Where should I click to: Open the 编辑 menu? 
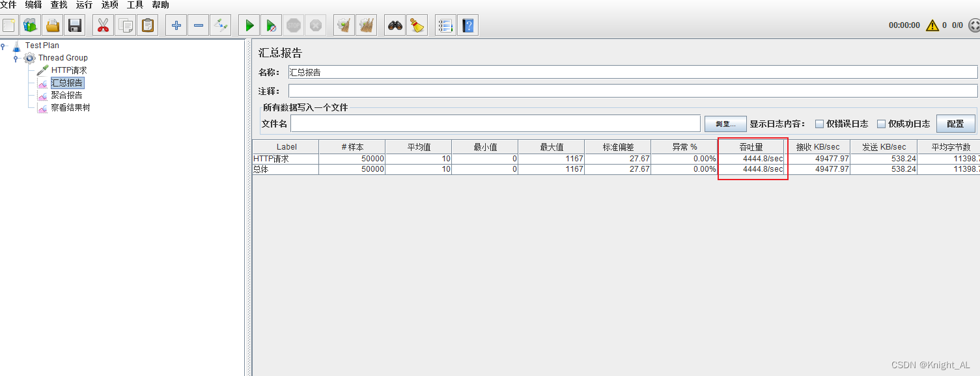click(33, 5)
